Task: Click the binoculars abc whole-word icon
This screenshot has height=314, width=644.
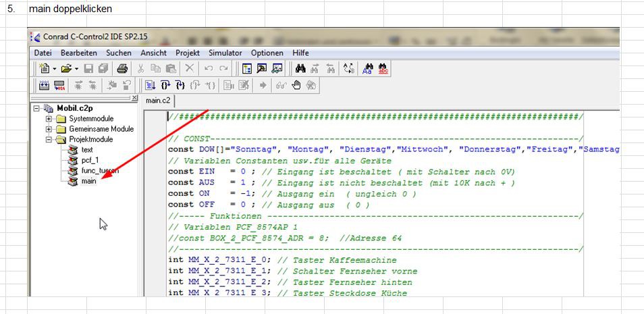Action: tap(383, 69)
